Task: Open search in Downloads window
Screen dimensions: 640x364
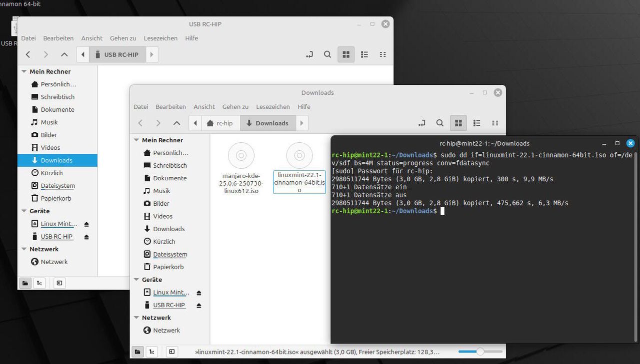Action: tap(439, 123)
